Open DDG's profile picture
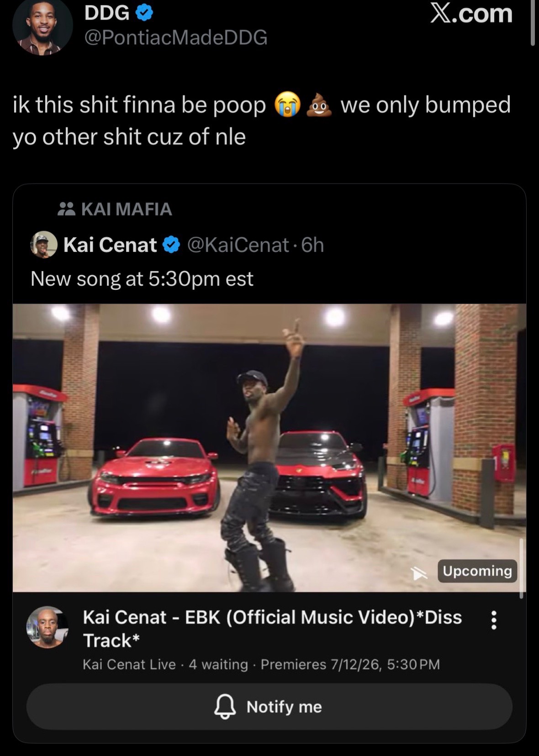This screenshot has height=756, width=539. coord(42,26)
